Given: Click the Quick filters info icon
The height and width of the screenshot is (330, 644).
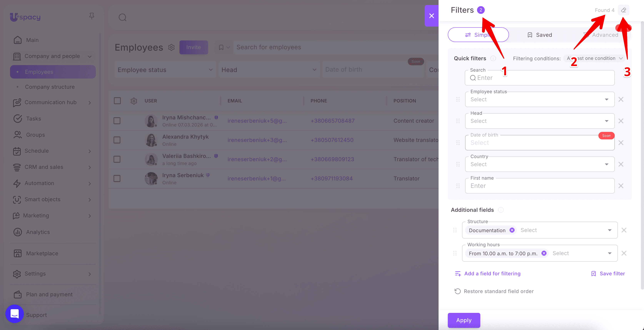Looking at the screenshot, I should pos(493,58).
